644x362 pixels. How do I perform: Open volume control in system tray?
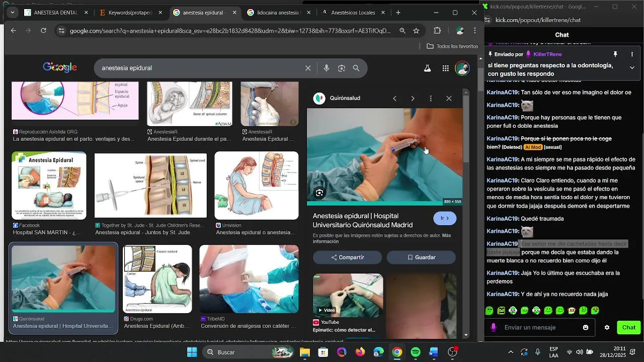point(580,352)
